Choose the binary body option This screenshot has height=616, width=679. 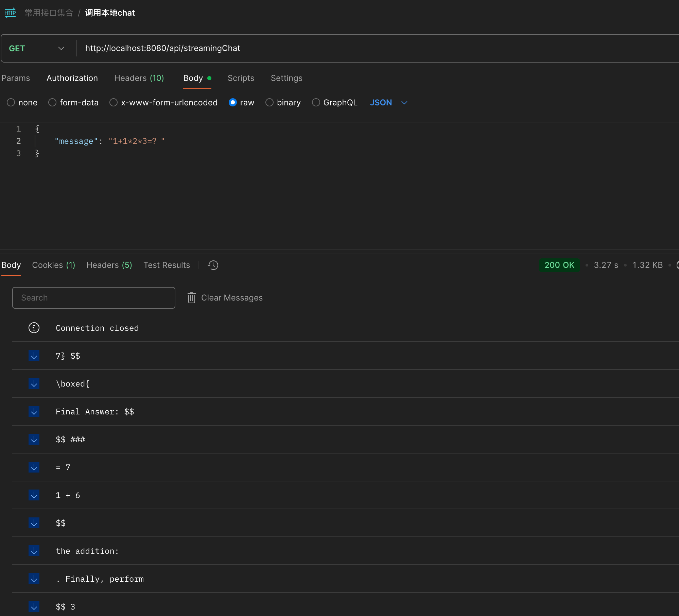pyautogui.click(x=269, y=103)
